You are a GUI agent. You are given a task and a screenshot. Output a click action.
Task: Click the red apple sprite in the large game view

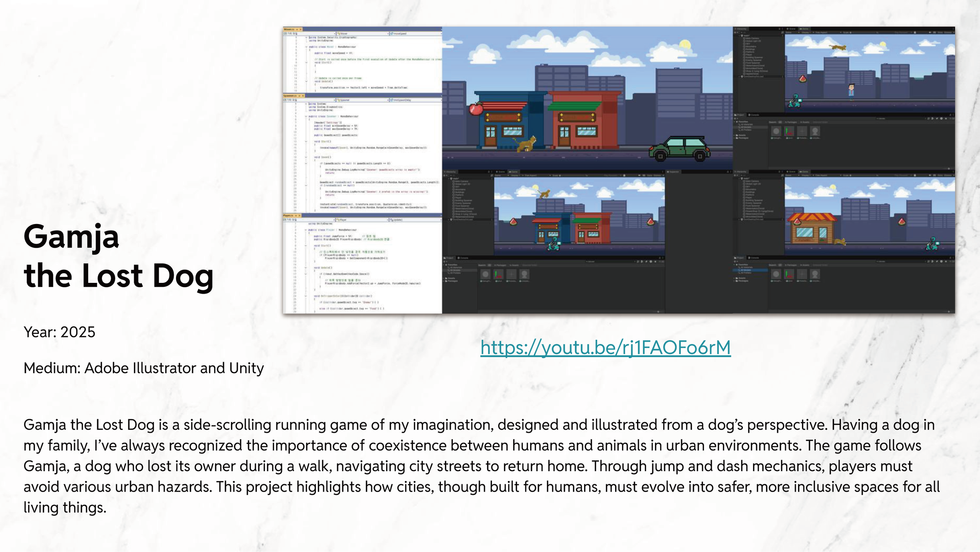(x=476, y=108)
